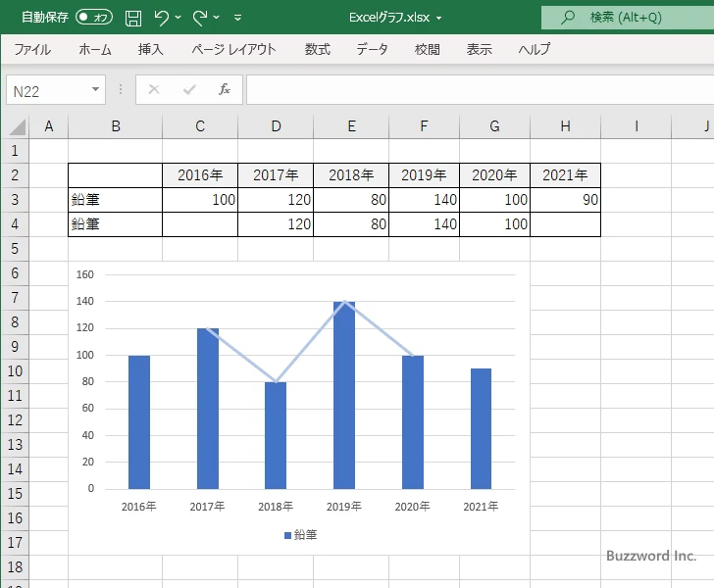Image resolution: width=714 pixels, height=588 pixels.
Task: Click the Select All corner triangle
Action: tap(18, 127)
